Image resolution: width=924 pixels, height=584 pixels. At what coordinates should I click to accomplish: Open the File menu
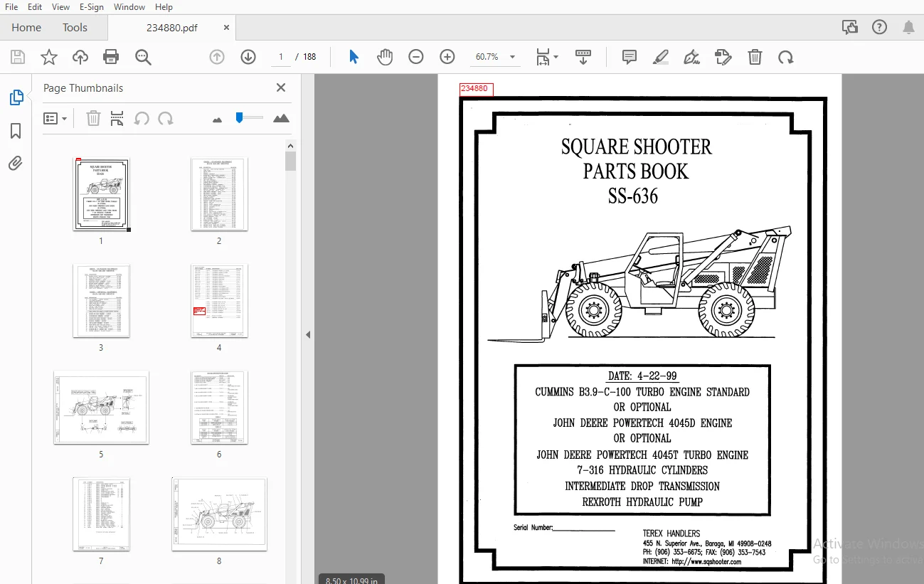click(11, 6)
